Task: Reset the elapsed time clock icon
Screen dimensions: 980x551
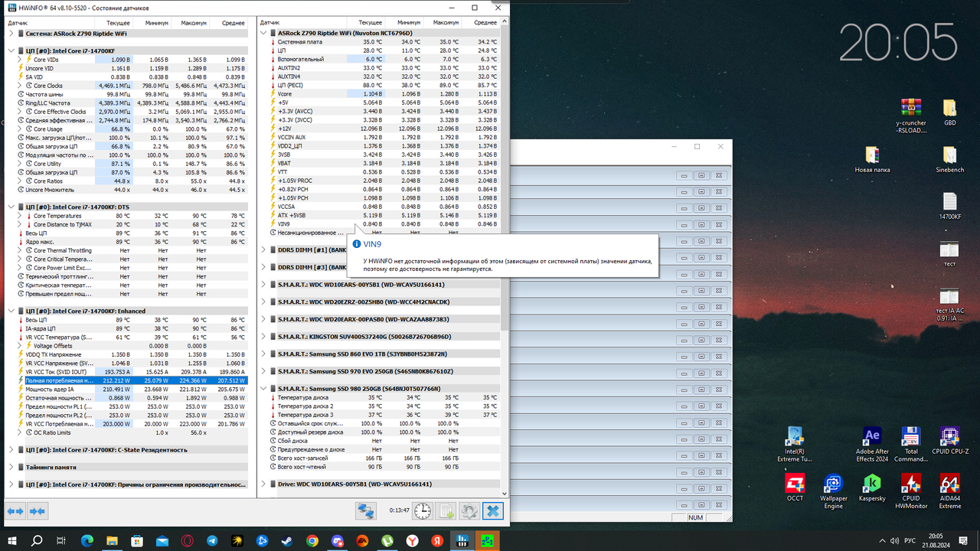Action: click(422, 510)
